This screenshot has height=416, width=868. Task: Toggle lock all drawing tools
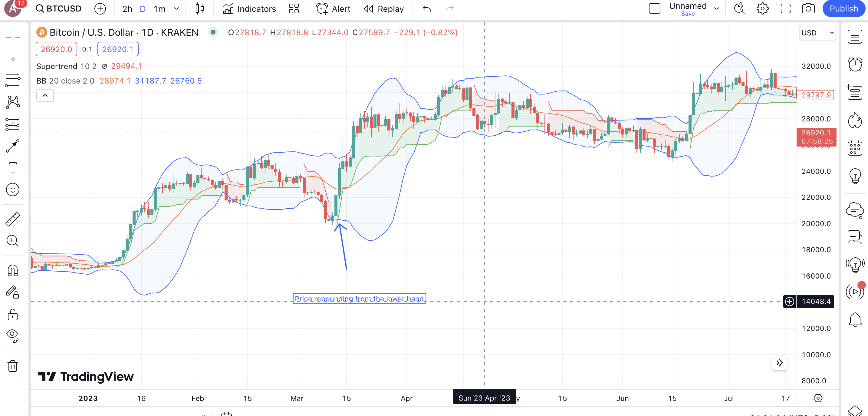pos(13,315)
